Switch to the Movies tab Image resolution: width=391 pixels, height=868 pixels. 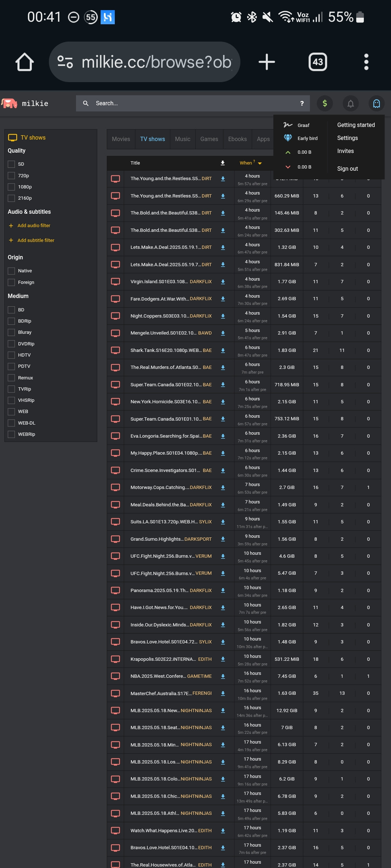(x=121, y=139)
